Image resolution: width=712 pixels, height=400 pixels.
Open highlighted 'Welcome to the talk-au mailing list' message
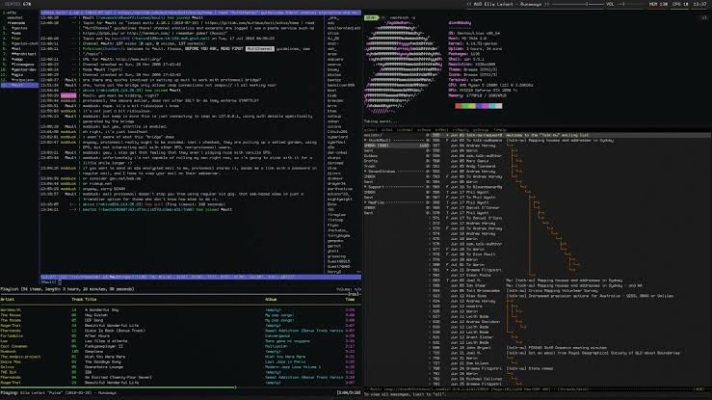click(x=571, y=135)
